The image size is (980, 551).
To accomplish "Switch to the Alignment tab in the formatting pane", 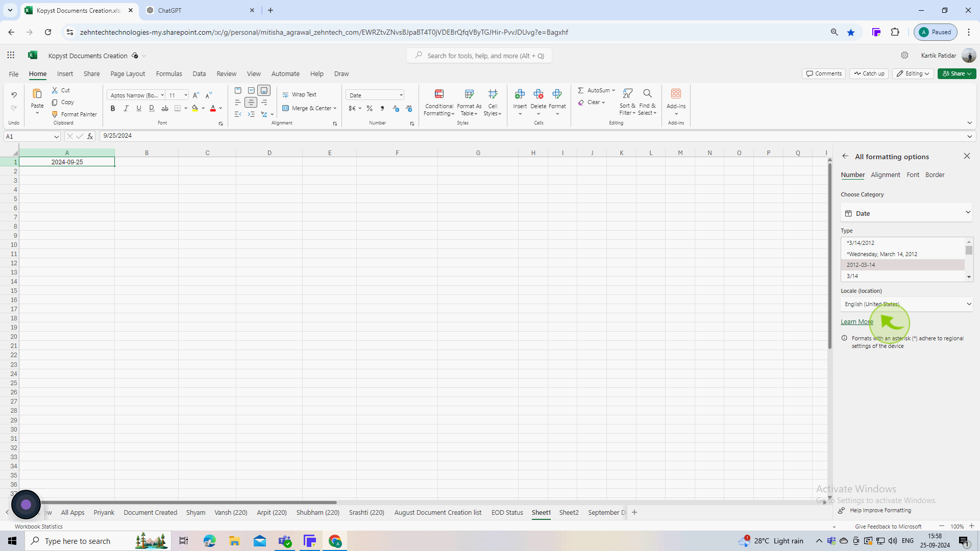I will [x=886, y=174].
